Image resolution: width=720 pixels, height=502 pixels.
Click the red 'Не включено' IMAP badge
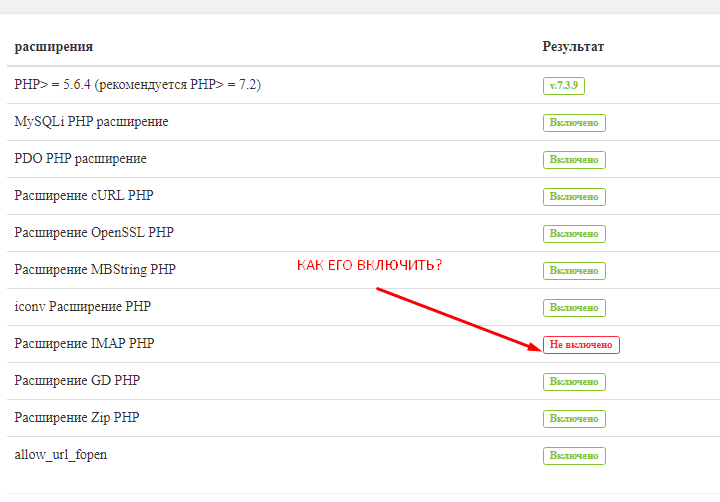(581, 345)
